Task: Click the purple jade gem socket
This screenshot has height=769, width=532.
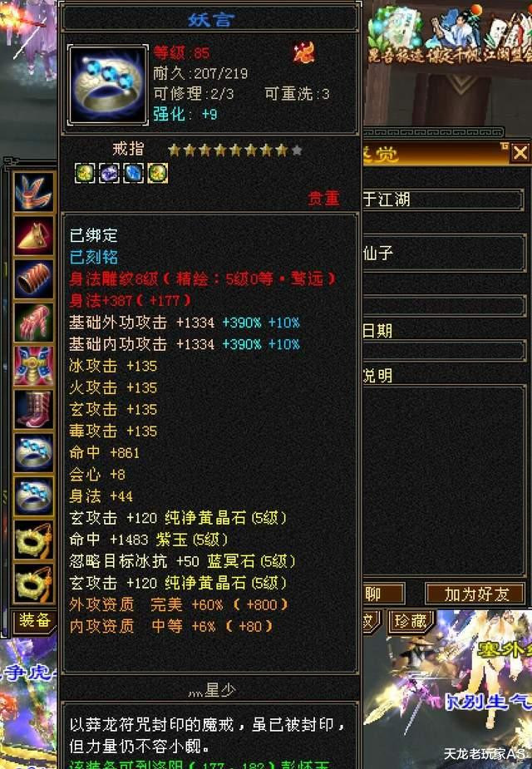Action: coord(109,173)
